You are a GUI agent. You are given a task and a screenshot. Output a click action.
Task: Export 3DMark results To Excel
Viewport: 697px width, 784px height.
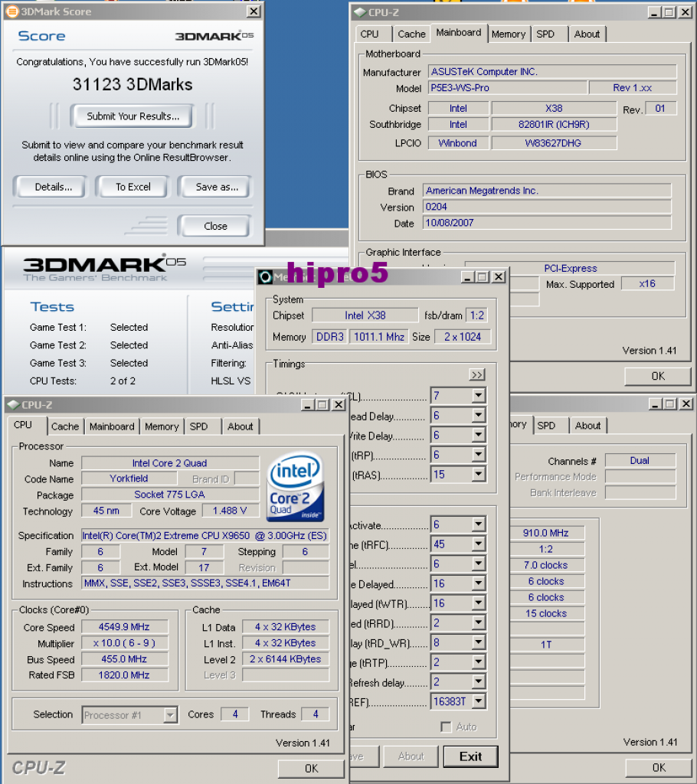pyautogui.click(x=133, y=187)
